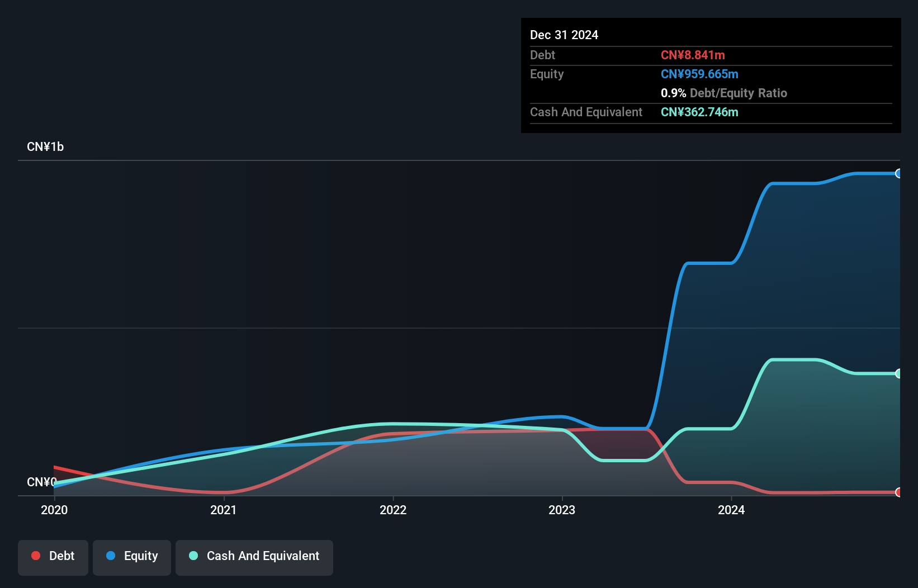Click the Cash And Equivalent tooltip label
This screenshot has height=588, width=918.
coord(586,112)
